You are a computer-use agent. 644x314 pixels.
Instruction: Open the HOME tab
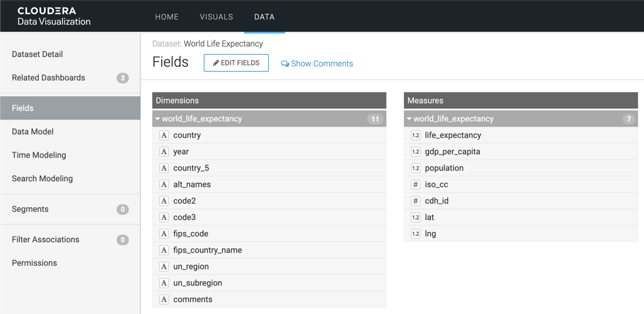click(x=167, y=17)
